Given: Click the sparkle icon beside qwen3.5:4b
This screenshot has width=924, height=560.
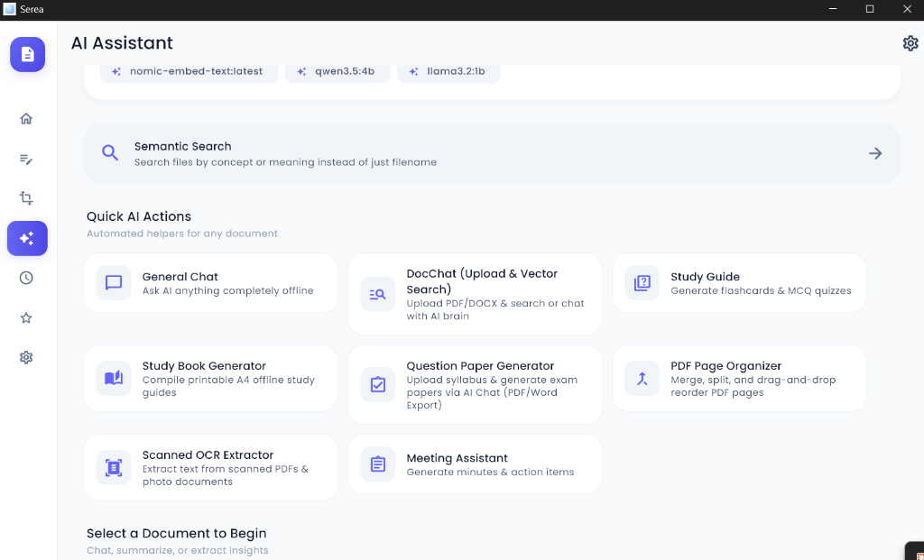Looking at the screenshot, I should click(301, 71).
